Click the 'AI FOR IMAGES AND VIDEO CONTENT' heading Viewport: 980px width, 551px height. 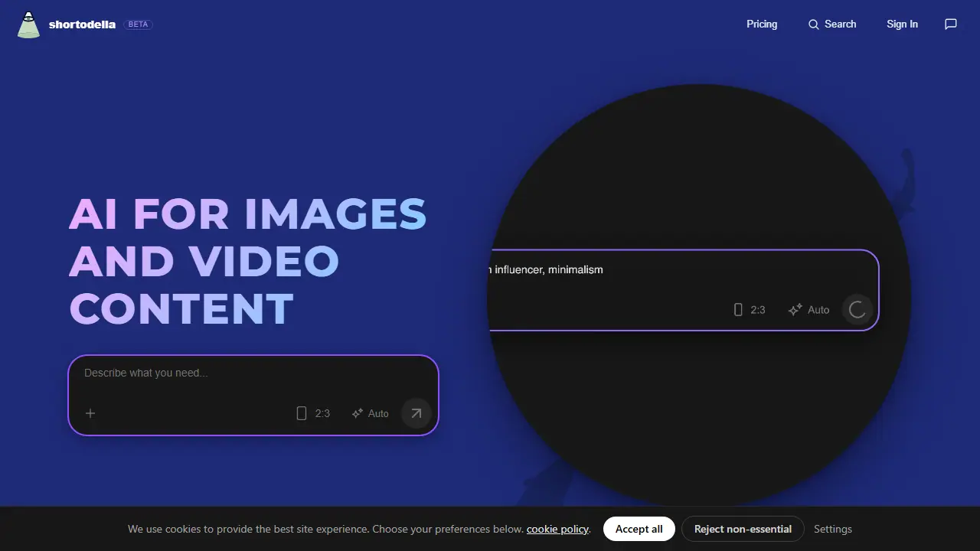coord(247,261)
